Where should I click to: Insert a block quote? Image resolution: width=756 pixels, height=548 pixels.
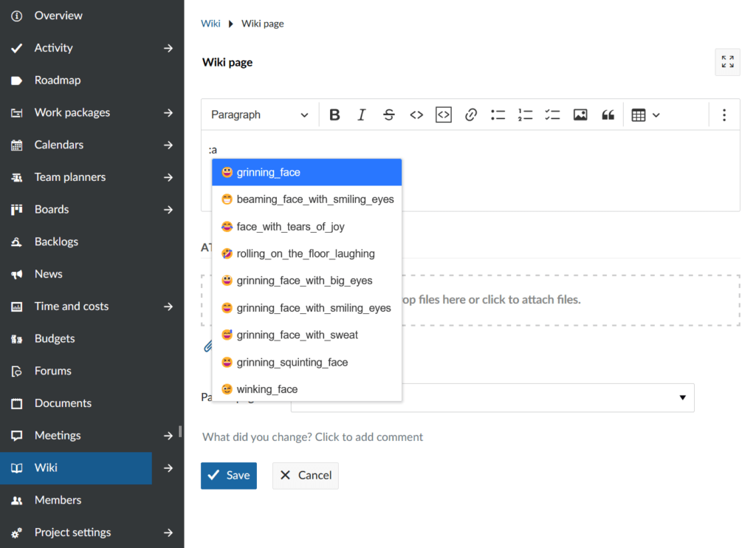(x=608, y=114)
